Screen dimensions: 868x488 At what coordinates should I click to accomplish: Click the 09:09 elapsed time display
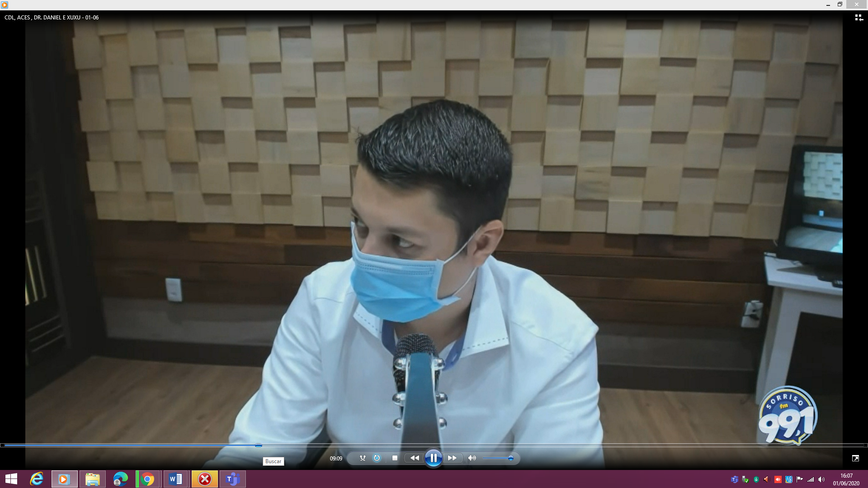[x=336, y=459]
